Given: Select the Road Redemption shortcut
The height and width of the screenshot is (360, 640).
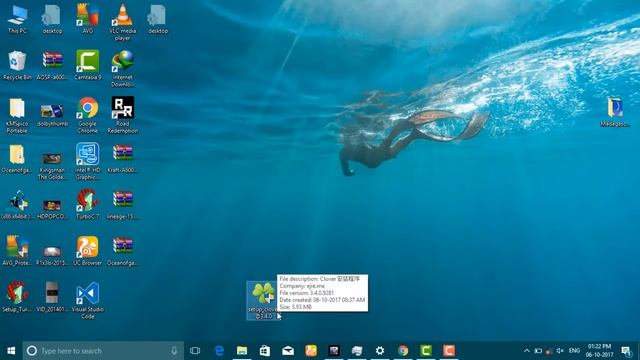Looking at the screenshot, I should click(122, 116).
